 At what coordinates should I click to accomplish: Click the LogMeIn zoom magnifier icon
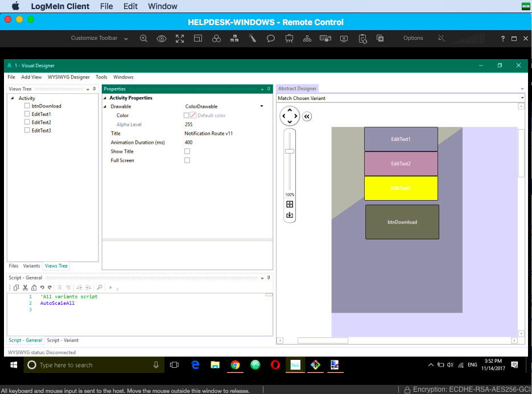coord(143,39)
